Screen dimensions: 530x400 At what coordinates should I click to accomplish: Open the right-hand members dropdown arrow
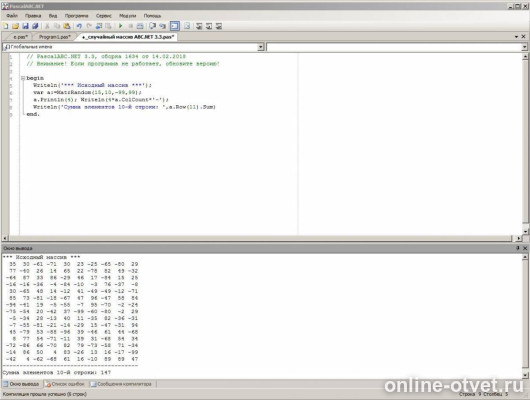click(x=524, y=47)
